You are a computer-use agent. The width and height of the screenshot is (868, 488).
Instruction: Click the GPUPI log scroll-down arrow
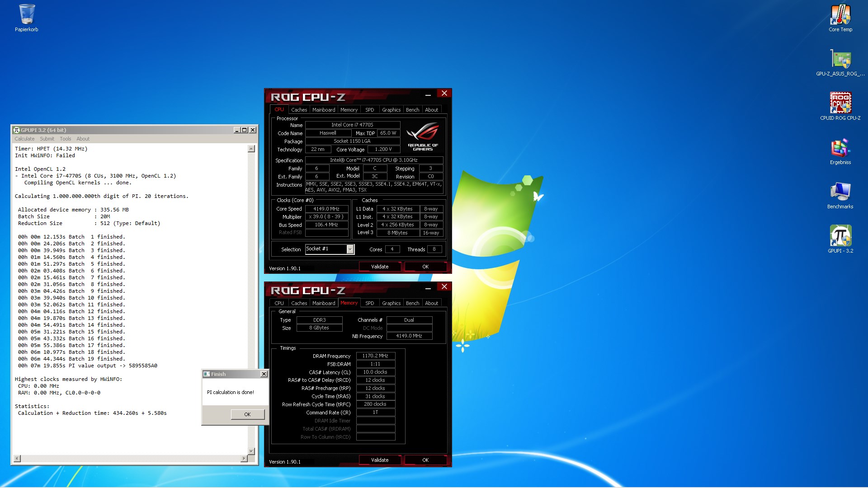click(251, 451)
